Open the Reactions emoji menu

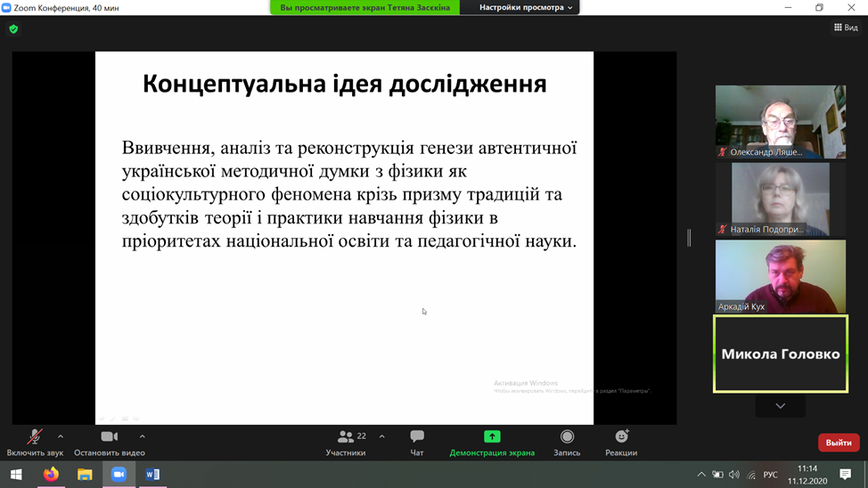click(x=621, y=437)
